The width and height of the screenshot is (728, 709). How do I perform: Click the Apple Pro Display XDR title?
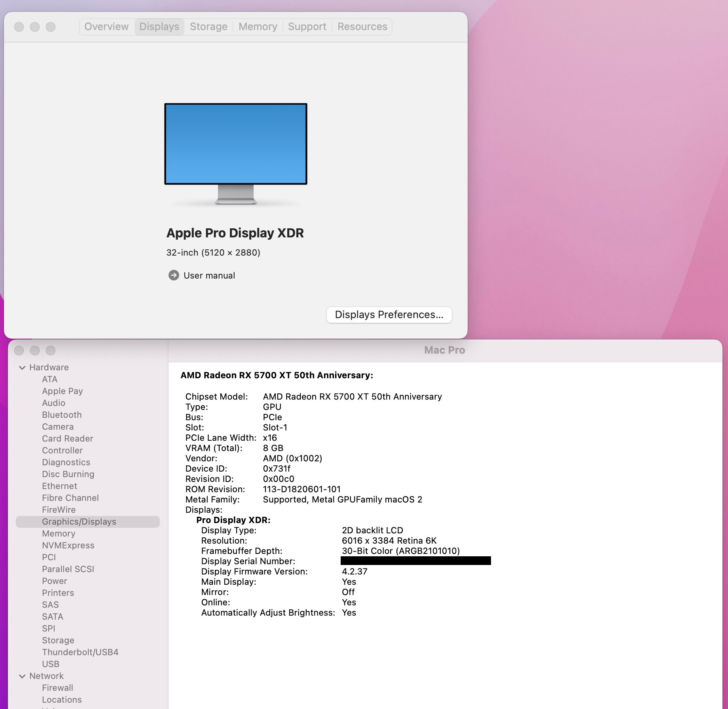pyautogui.click(x=235, y=233)
